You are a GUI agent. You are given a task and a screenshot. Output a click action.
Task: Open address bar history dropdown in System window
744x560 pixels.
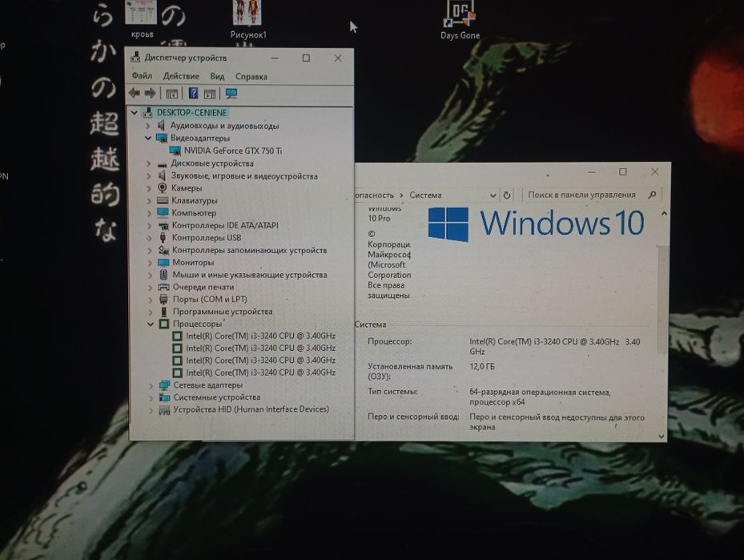point(493,195)
